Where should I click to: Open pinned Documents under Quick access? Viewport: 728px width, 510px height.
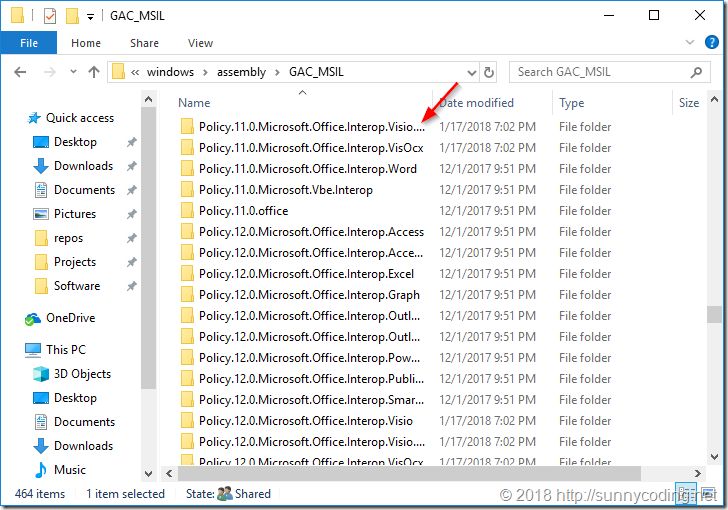click(84, 190)
